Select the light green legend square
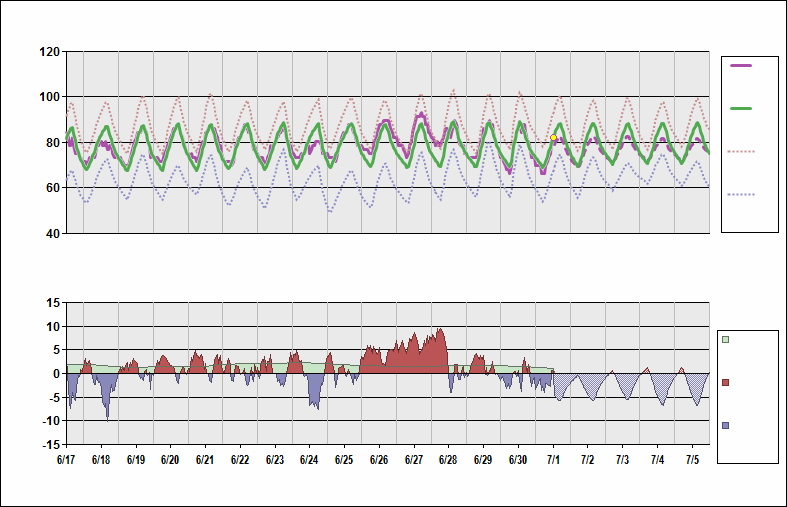 (x=726, y=340)
